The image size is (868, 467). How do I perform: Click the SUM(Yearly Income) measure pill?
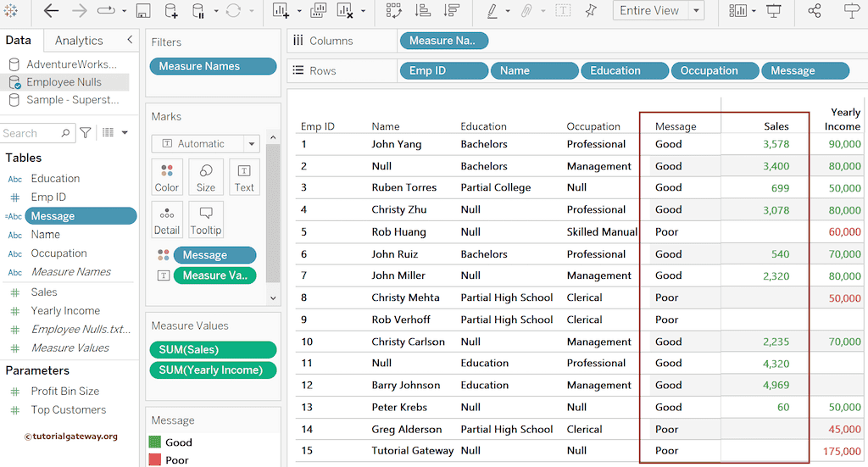pyautogui.click(x=213, y=370)
